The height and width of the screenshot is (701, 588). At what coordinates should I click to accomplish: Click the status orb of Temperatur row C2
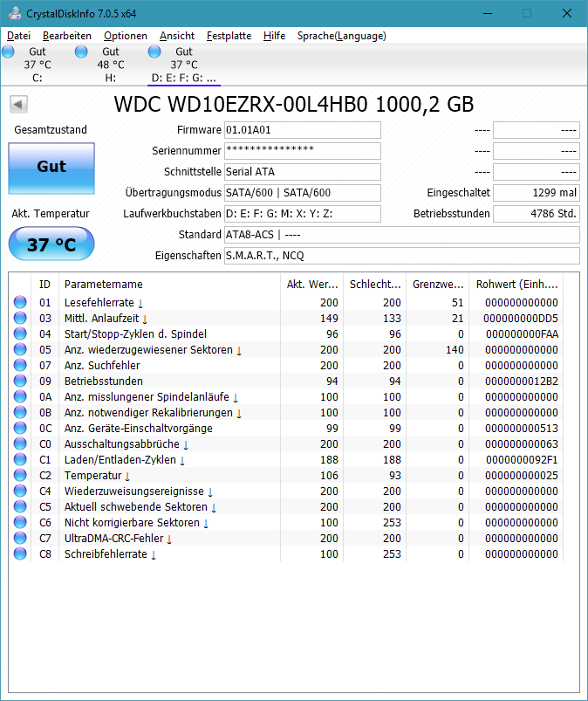pyautogui.click(x=20, y=475)
